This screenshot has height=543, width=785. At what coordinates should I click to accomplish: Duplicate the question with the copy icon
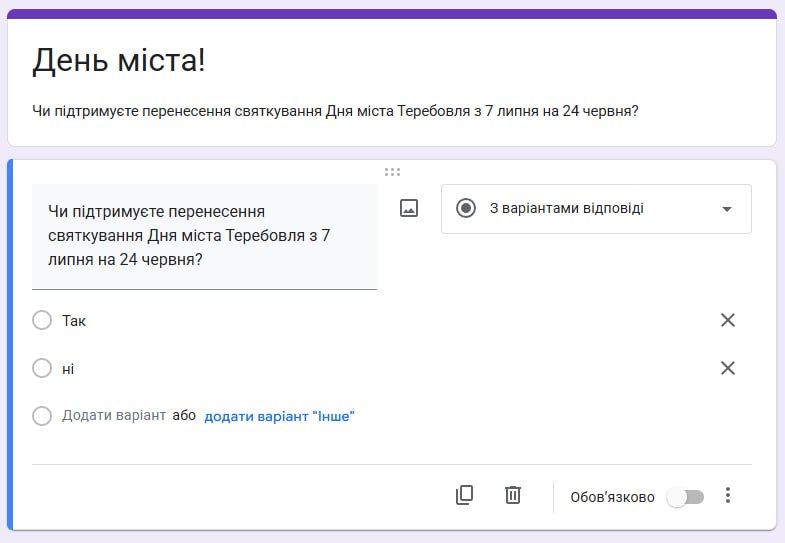(464, 495)
